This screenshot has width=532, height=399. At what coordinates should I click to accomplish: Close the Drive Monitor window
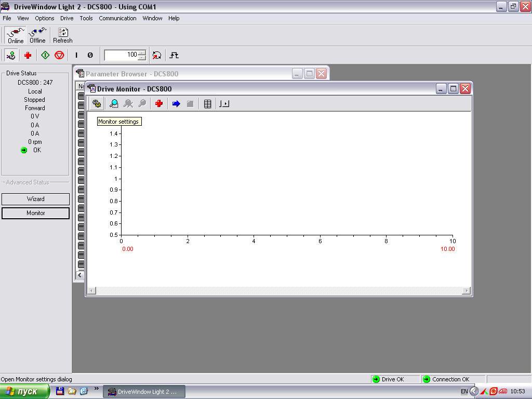pyautogui.click(x=465, y=89)
